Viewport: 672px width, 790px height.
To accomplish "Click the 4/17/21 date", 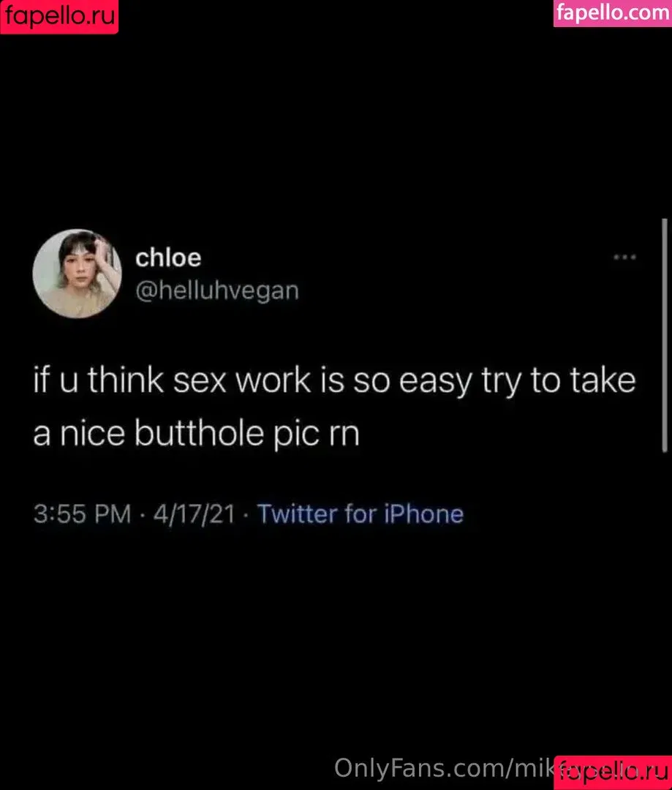I will 195,514.
